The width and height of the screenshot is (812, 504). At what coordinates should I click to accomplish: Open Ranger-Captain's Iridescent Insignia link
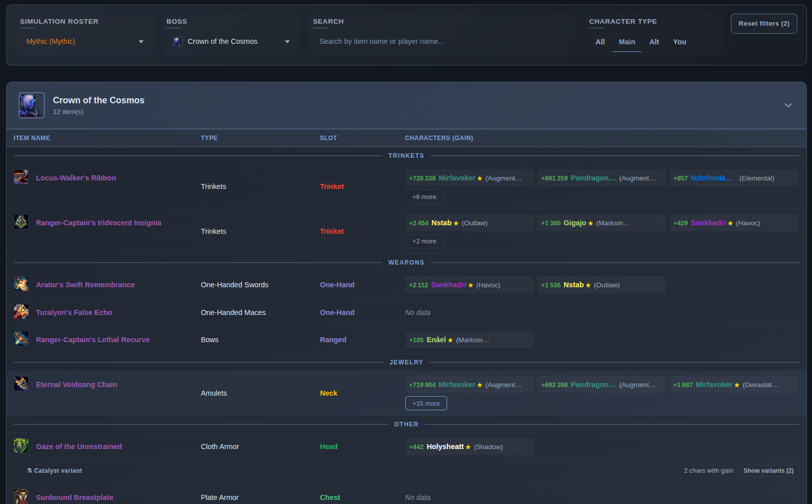tap(99, 223)
